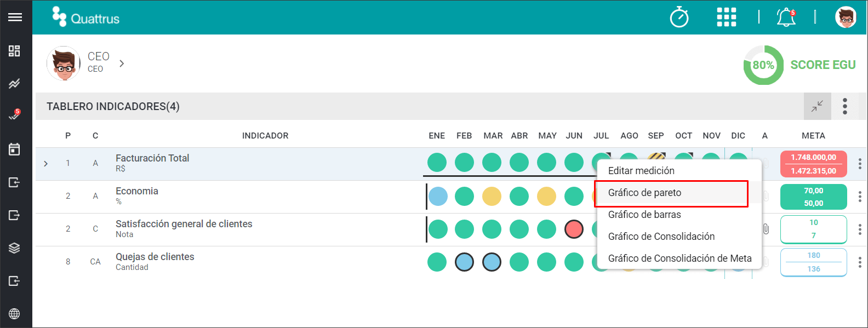
Task: Click the globe icon in sidebar
Action: click(x=14, y=314)
